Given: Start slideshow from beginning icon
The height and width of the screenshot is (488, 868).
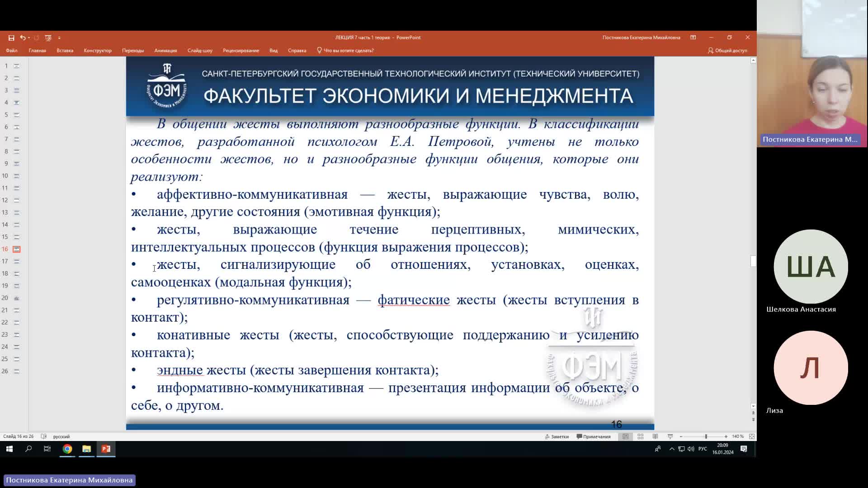Looking at the screenshot, I should point(48,38).
